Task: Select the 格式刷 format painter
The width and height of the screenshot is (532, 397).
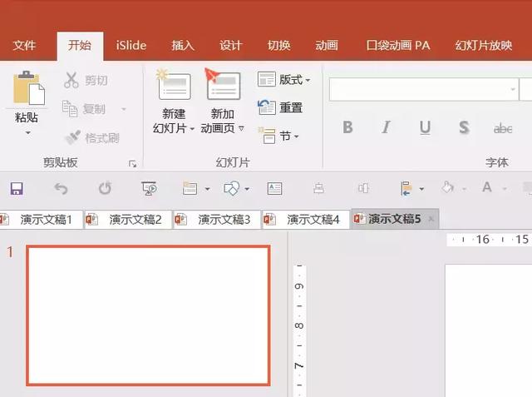Action: (92, 138)
